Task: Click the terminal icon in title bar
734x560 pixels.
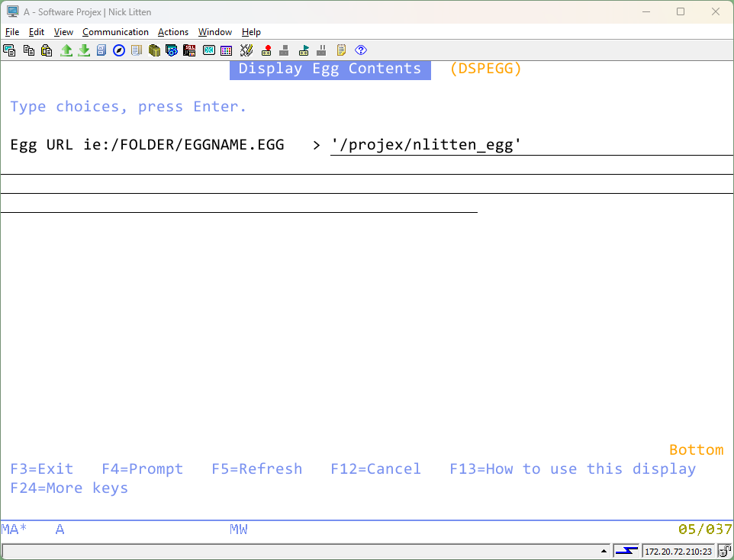Action: 13,11
